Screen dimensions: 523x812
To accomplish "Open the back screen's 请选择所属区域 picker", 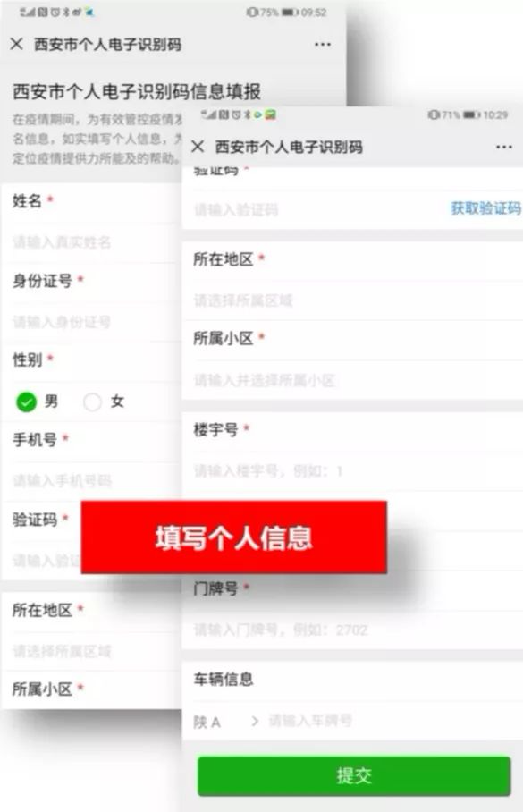I will click(92, 651).
